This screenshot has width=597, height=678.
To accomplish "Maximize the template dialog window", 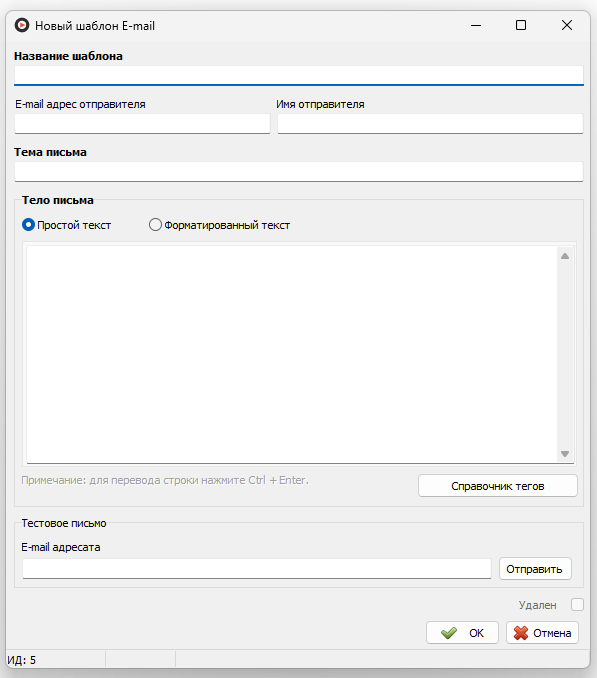I will point(521,25).
